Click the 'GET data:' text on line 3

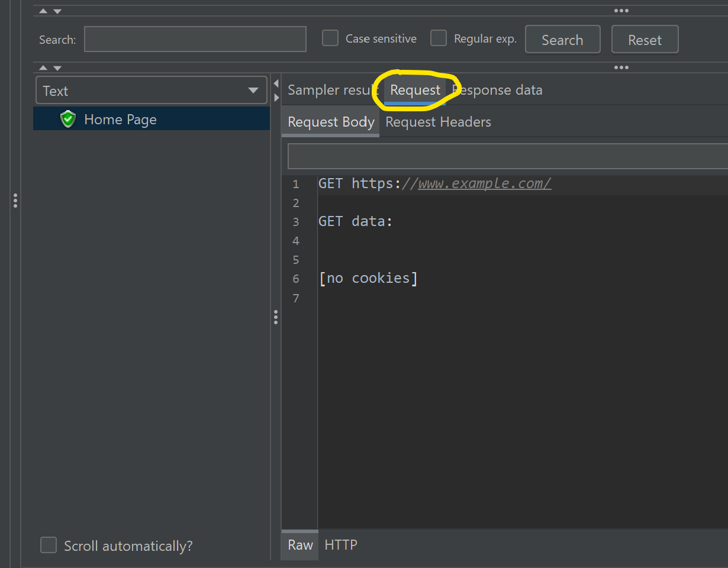pos(356,221)
